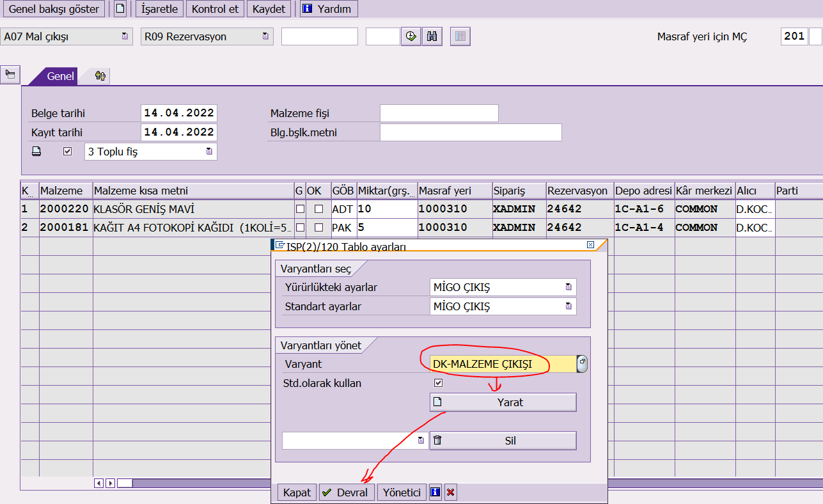The image size is (823, 504).
Task: Toggle Std.olarak kullan checkbox
Action: point(438,383)
